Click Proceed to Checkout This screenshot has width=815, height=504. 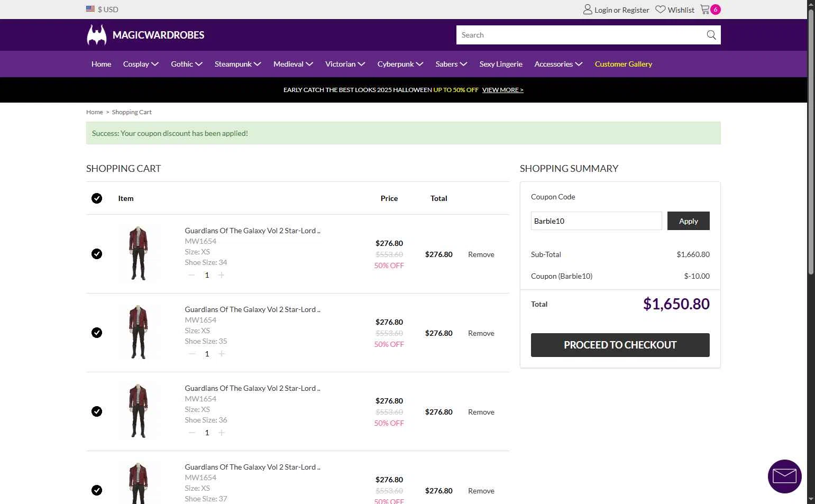coord(620,345)
